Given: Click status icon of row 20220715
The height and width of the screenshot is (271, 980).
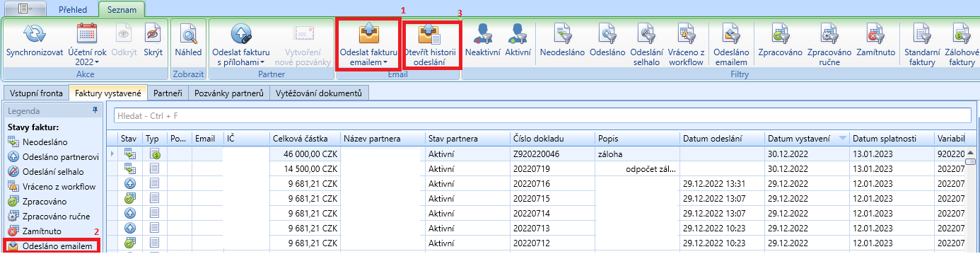Looking at the screenshot, I should (130, 198).
